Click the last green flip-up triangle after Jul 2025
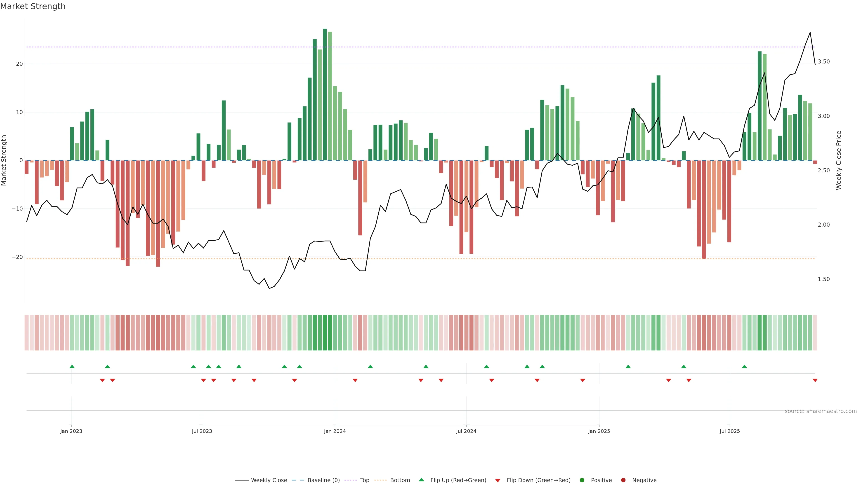Viewport: 868px width, 488px height. tap(744, 366)
